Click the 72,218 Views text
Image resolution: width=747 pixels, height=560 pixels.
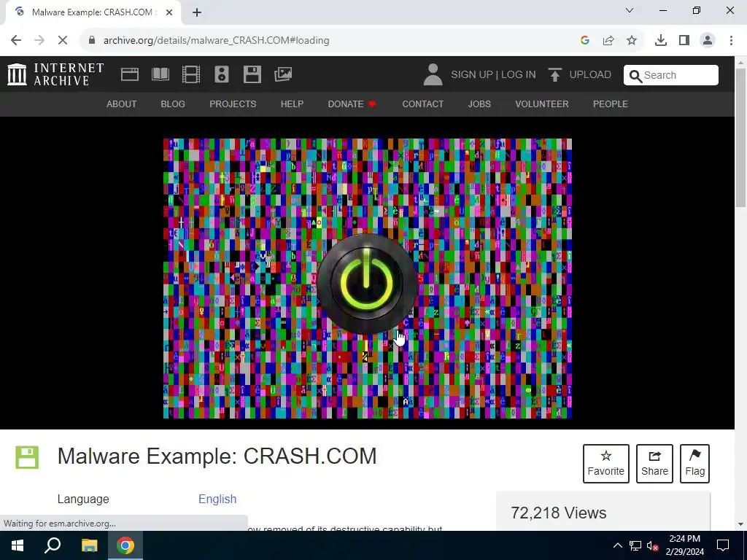[558, 513]
